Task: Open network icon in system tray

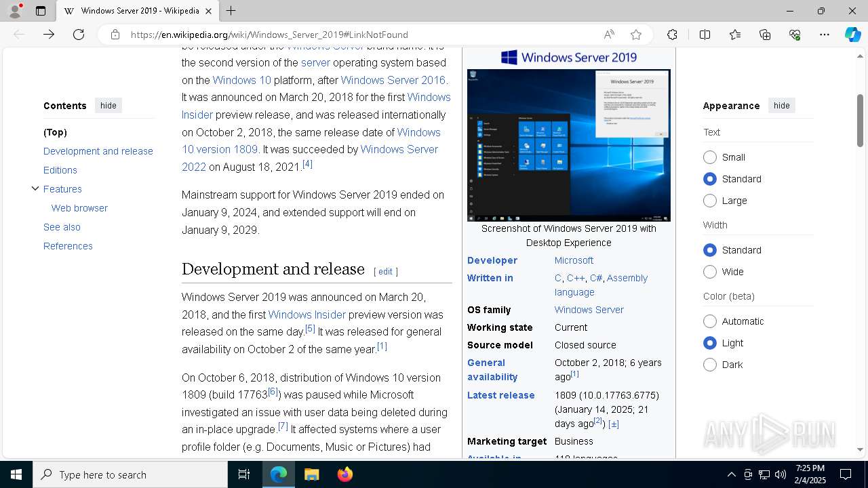Action: 764,474
